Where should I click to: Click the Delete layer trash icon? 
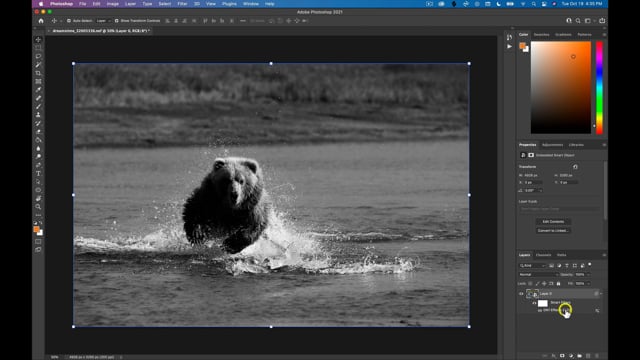(x=597, y=356)
